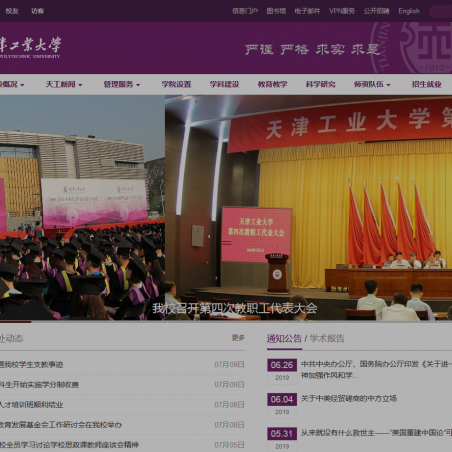Click the teachers' congress banner image
Viewport: 452px width, 452px height.
308,207
